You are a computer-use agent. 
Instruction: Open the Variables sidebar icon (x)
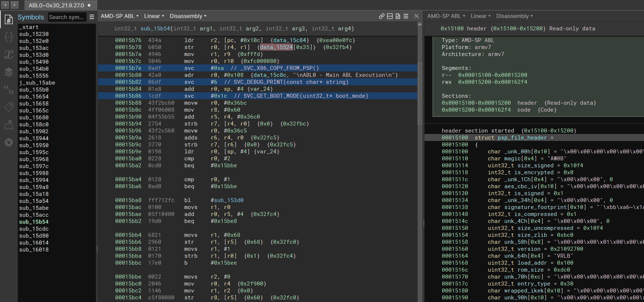pyautogui.click(x=8, y=55)
